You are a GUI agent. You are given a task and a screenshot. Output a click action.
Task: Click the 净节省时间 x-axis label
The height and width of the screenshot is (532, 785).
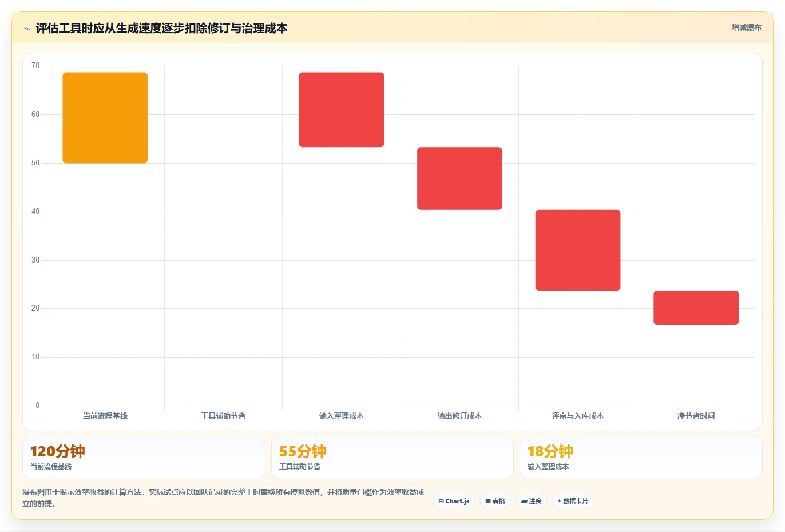click(x=696, y=416)
